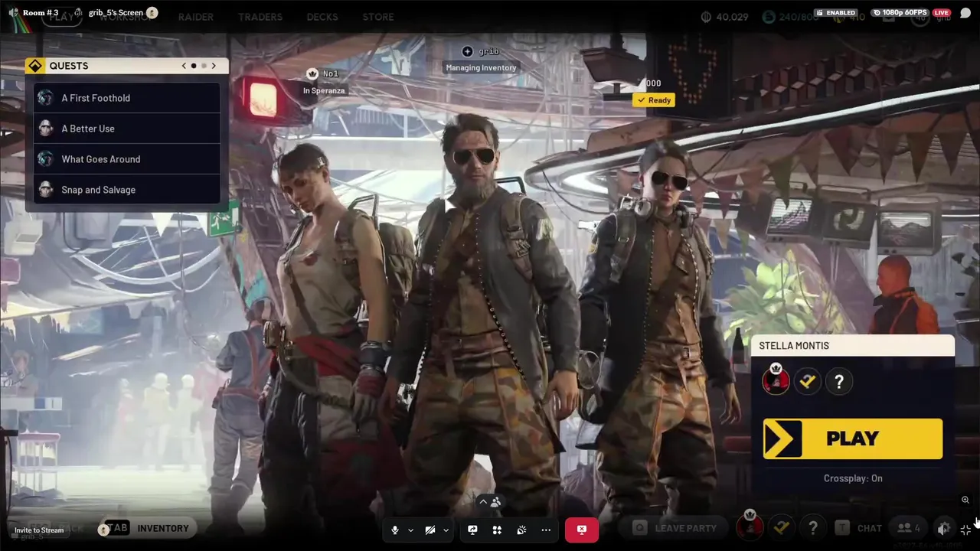Viewport: 980px width, 551px height.
Task: Click the avatar beside grib_5's Screen title
Action: [152, 12]
